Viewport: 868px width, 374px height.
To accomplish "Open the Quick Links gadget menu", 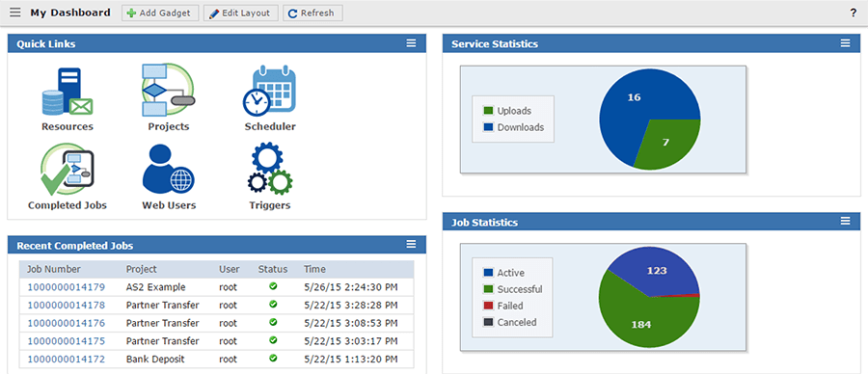I will (411, 43).
